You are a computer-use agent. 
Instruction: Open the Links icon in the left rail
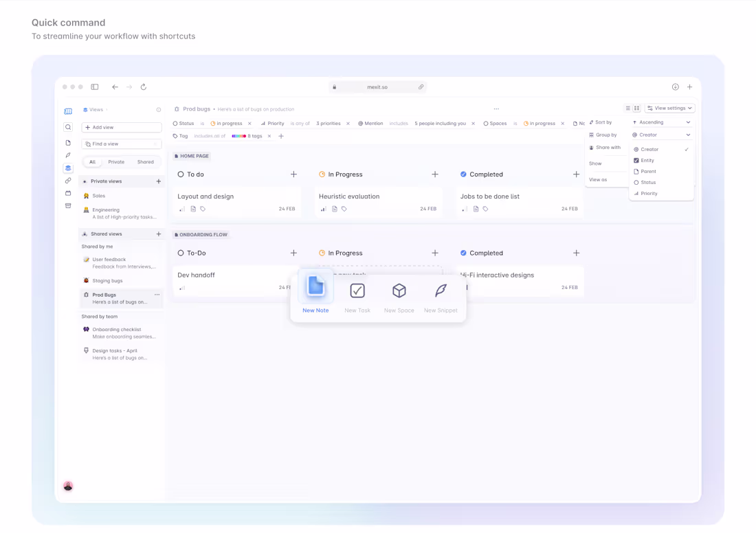(x=68, y=181)
